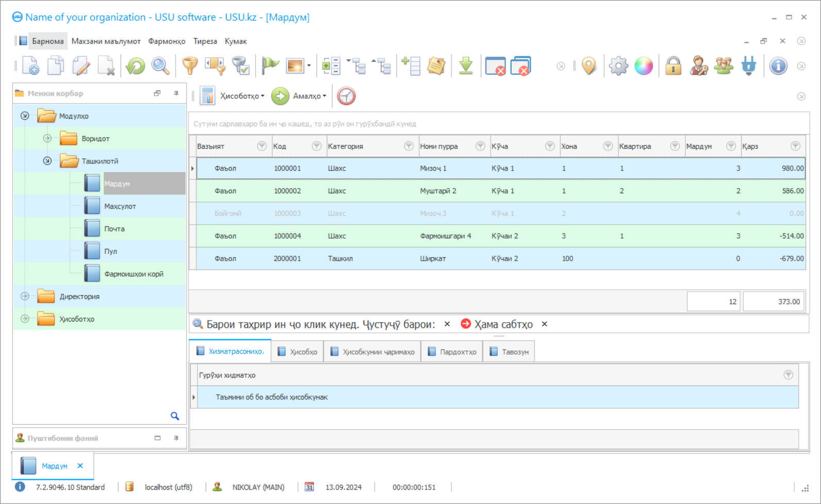Click the yellow notes icon

pyautogui.click(x=436, y=66)
